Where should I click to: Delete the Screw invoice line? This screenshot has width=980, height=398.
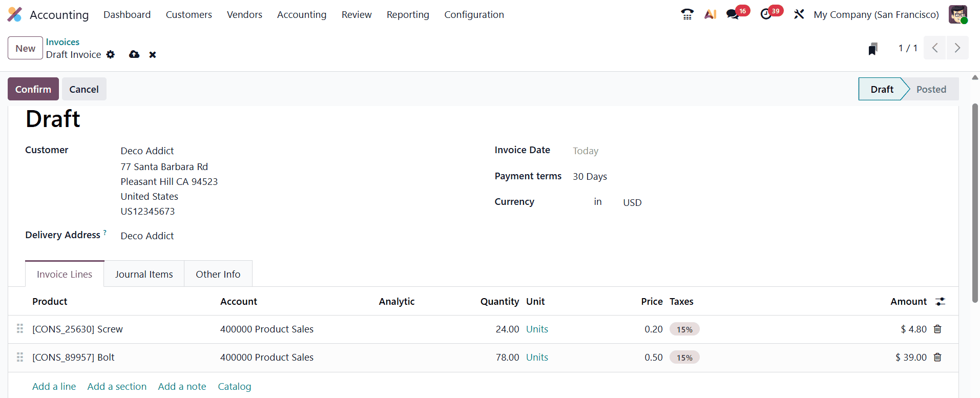pos(937,329)
